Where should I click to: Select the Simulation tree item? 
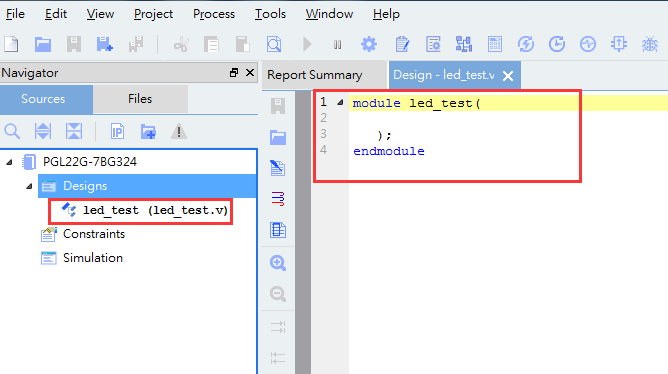point(93,258)
